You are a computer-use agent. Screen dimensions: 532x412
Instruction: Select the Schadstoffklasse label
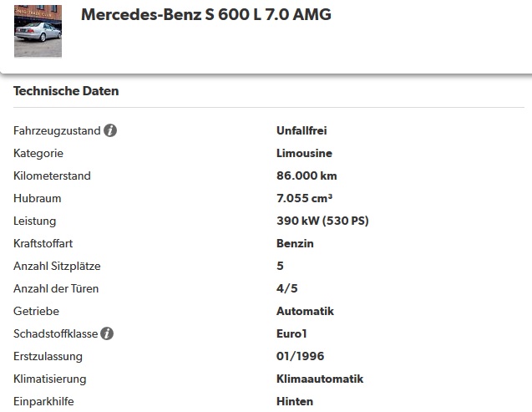[56, 333]
